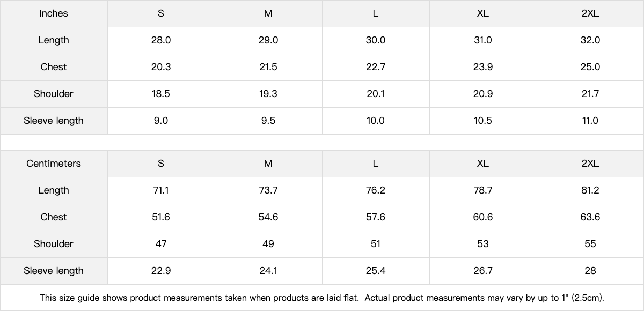Click the L column header in Centimeters table

tap(376, 164)
